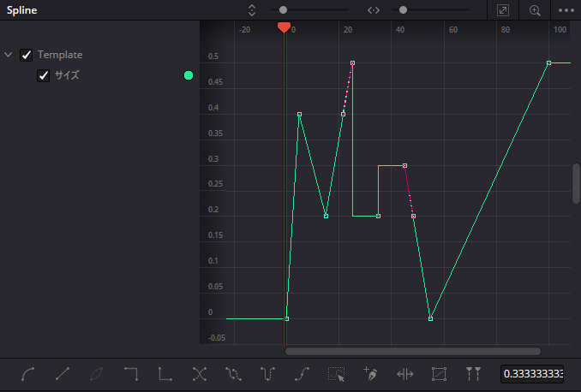The image size is (581, 392).
Task: Select the first keyframe at value 0.4
Action: pyautogui.click(x=299, y=115)
